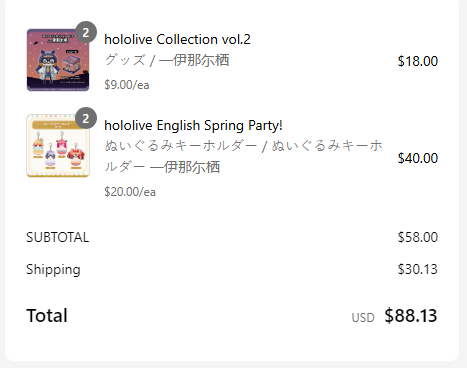Viewport: 467px width, 368px height.
Task: Click the ぬいぐるみキーホルダー variant description
Action: coord(243,156)
